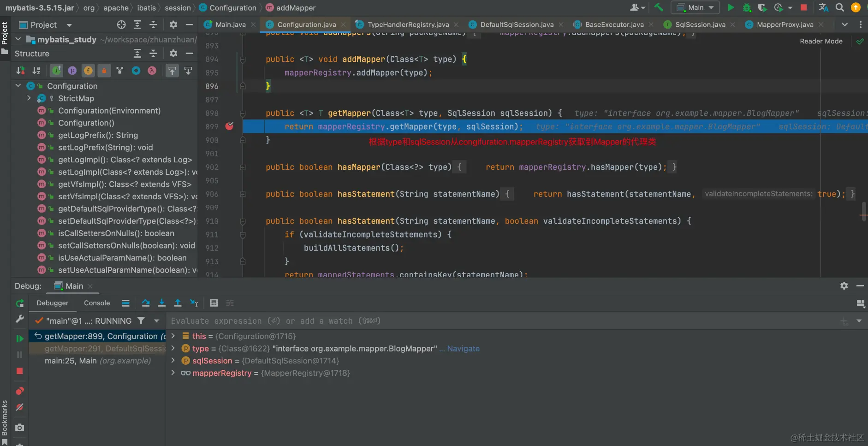Toggle Show Fields filter in Structure
This screenshot has width=868, height=446.
point(88,71)
